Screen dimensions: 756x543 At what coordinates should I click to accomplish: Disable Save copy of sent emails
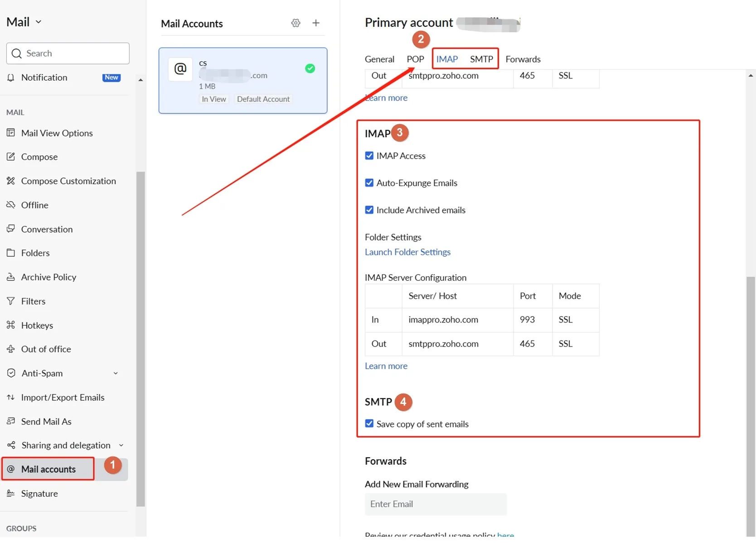[369, 423]
